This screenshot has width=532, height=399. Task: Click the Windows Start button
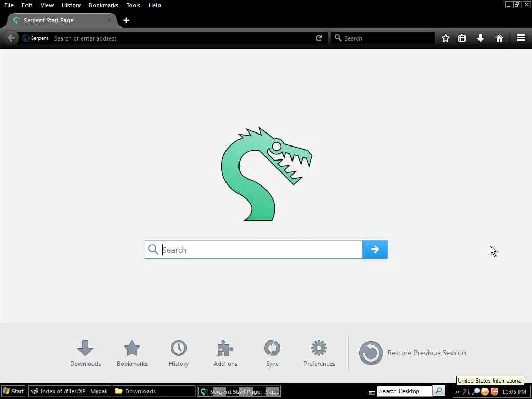click(13, 391)
